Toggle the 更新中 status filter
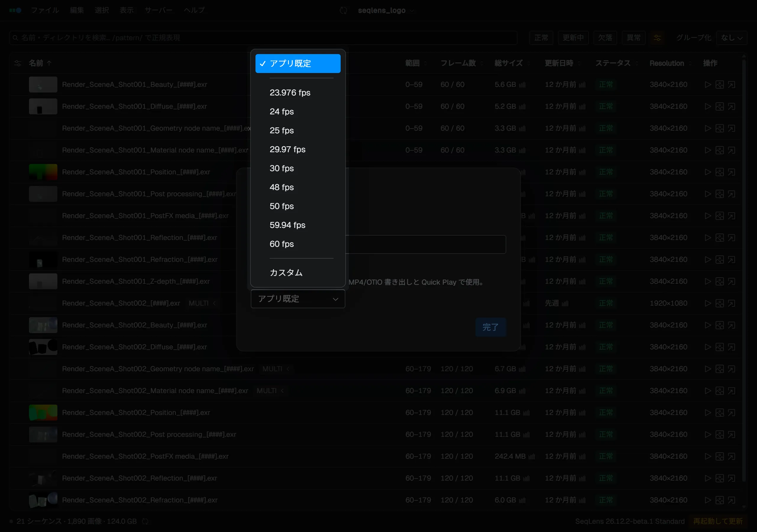757x532 pixels. click(x=573, y=38)
